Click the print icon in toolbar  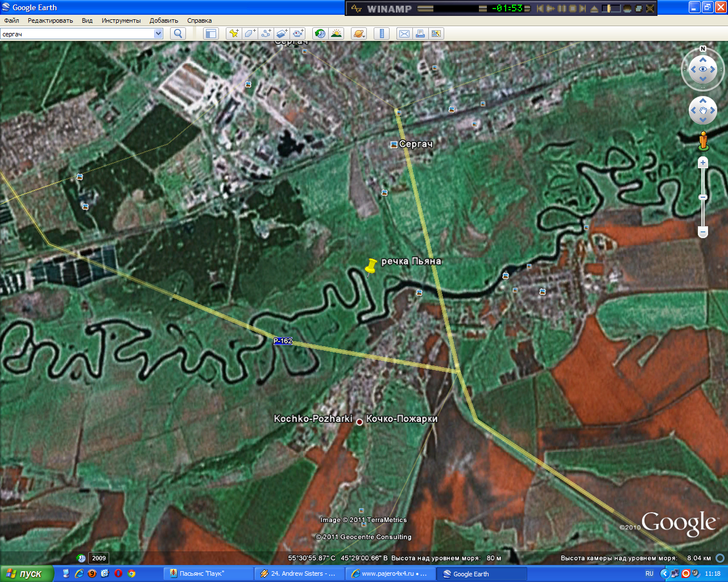point(420,34)
